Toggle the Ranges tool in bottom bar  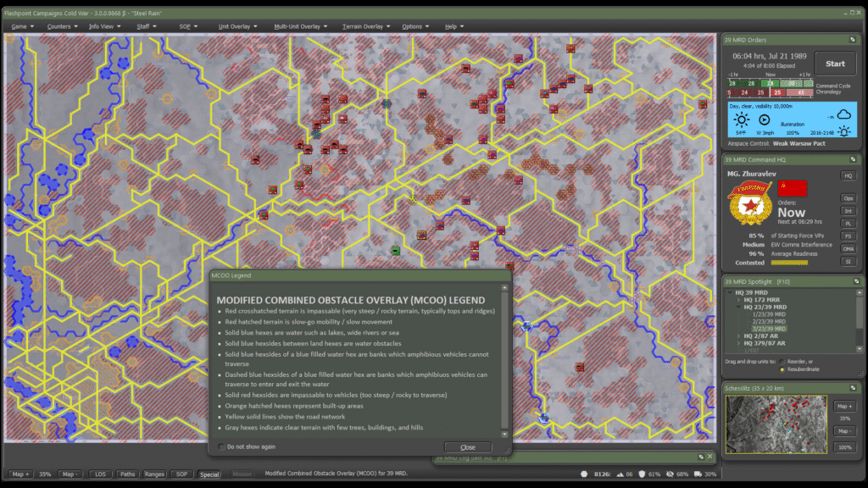click(154, 474)
